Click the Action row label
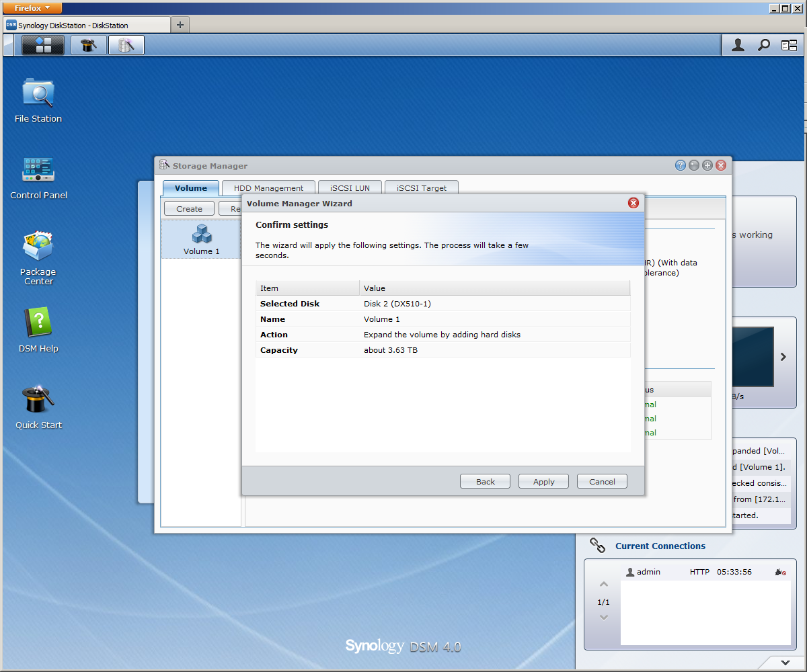 tap(274, 335)
